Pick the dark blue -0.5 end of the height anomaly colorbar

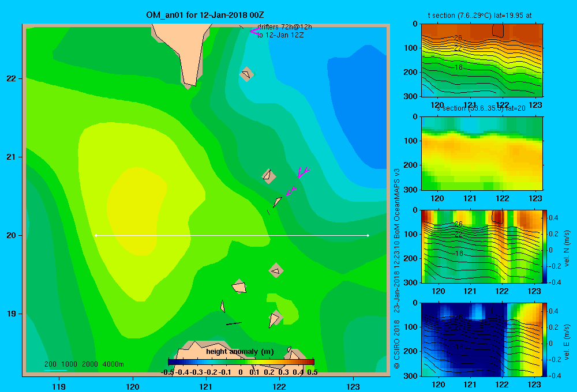[170, 362]
